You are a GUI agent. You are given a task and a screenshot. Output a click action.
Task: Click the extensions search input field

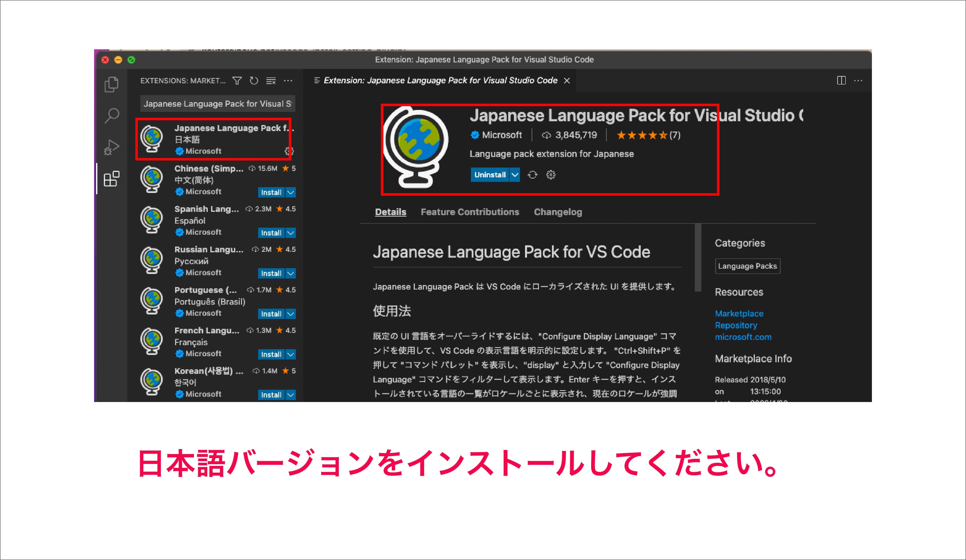[x=218, y=103]
